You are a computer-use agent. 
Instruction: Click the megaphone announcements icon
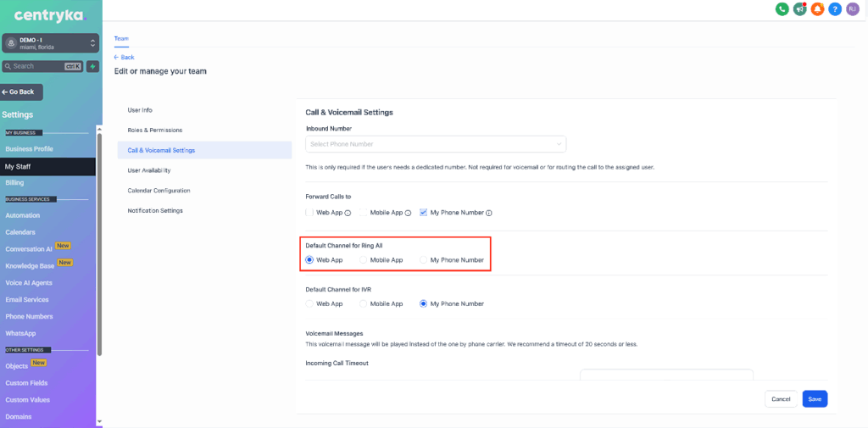tap(799, 9)
